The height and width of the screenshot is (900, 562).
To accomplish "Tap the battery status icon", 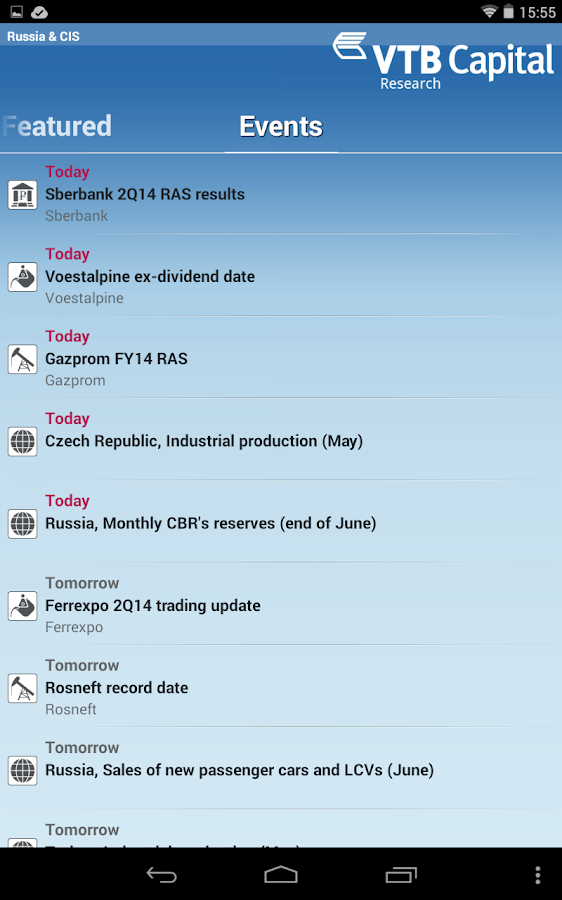I will point(508,11).
